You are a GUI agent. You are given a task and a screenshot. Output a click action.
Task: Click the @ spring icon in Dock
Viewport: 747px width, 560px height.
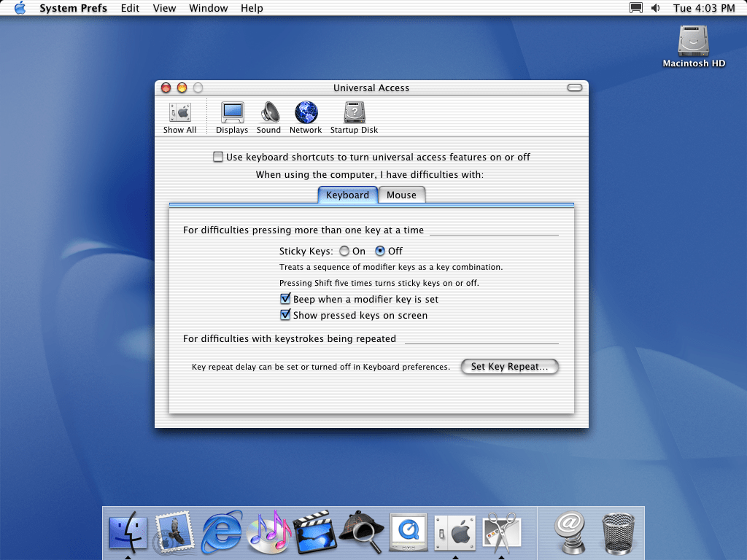[x=570, y=532]
